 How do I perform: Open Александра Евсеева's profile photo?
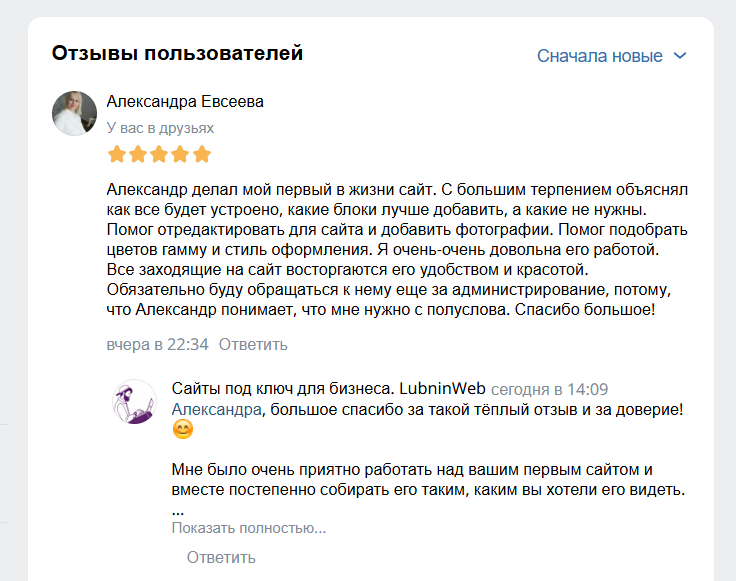click(x=75, y=113)
